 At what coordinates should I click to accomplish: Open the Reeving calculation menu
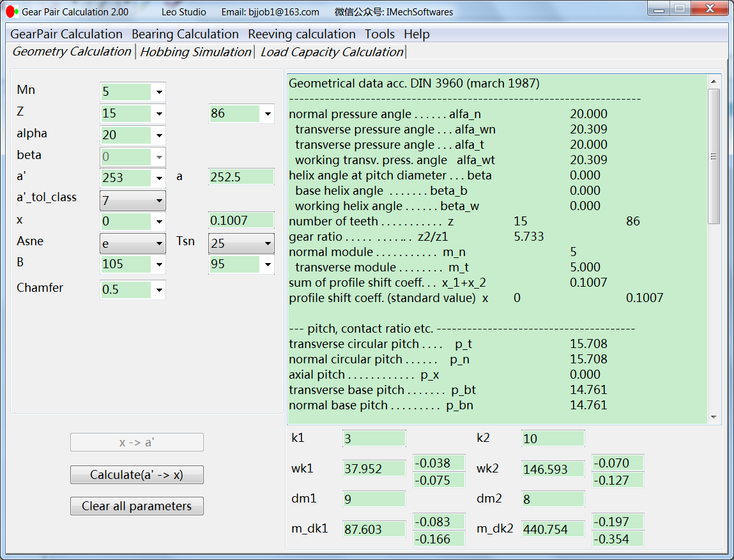[x=302, y=34]
